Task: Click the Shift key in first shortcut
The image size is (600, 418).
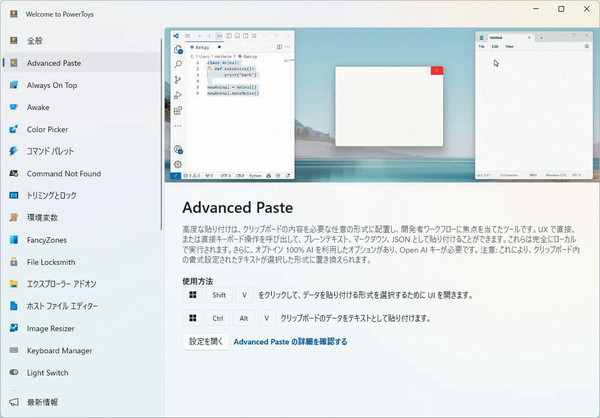Action: [x=219, y=295]
